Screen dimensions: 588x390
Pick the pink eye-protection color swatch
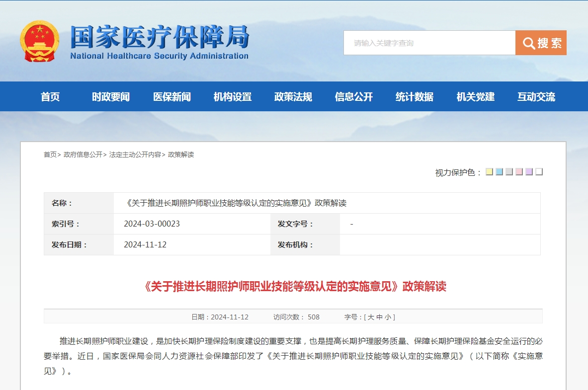point(519,172)
